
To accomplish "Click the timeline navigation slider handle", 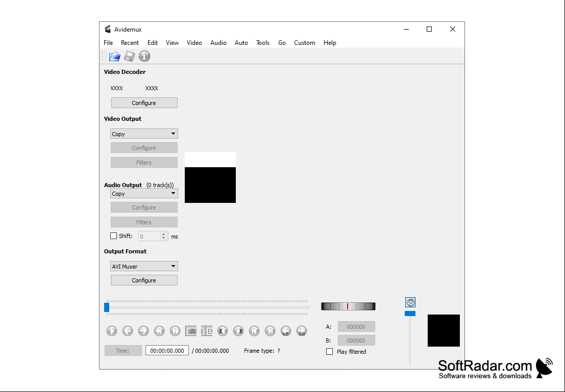I will pyautogui.click(x=107, y=307).
